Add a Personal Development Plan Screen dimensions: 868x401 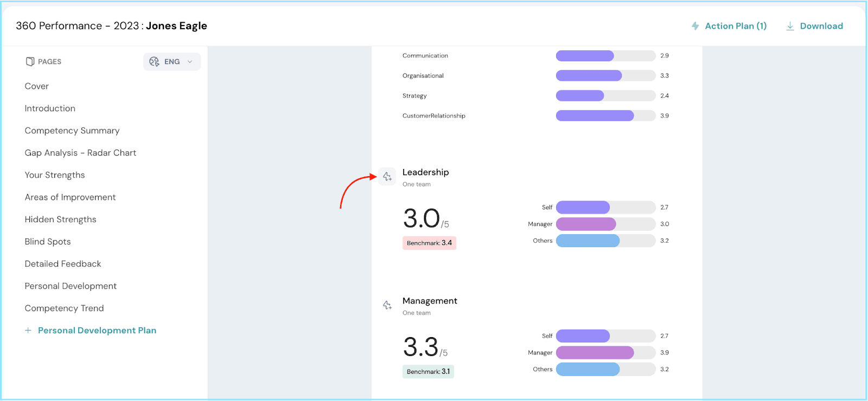(97, 331)
